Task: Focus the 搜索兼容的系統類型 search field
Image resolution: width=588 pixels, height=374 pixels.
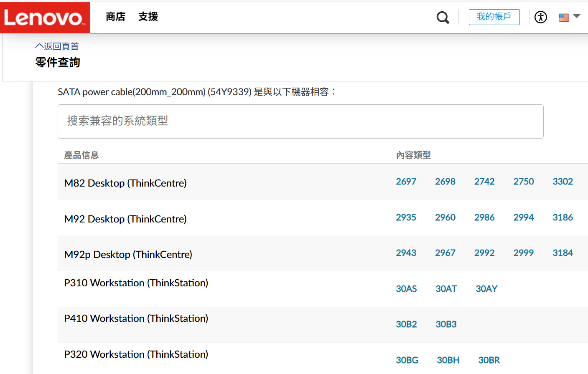Action: pyautogui.click(x=300, y=121)
